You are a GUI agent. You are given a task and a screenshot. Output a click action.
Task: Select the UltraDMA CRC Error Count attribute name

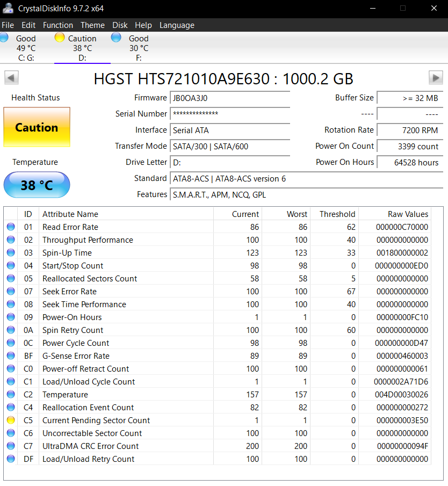point(91,446)
